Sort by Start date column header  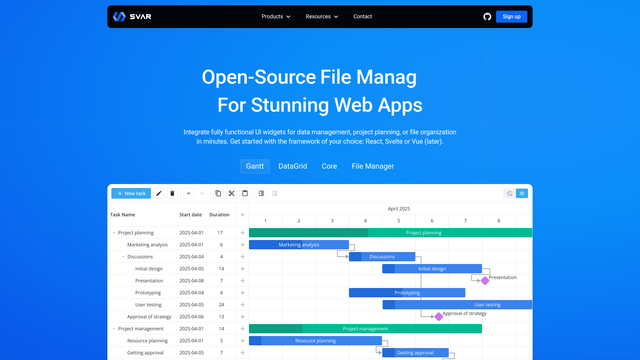tap(191, 215)
